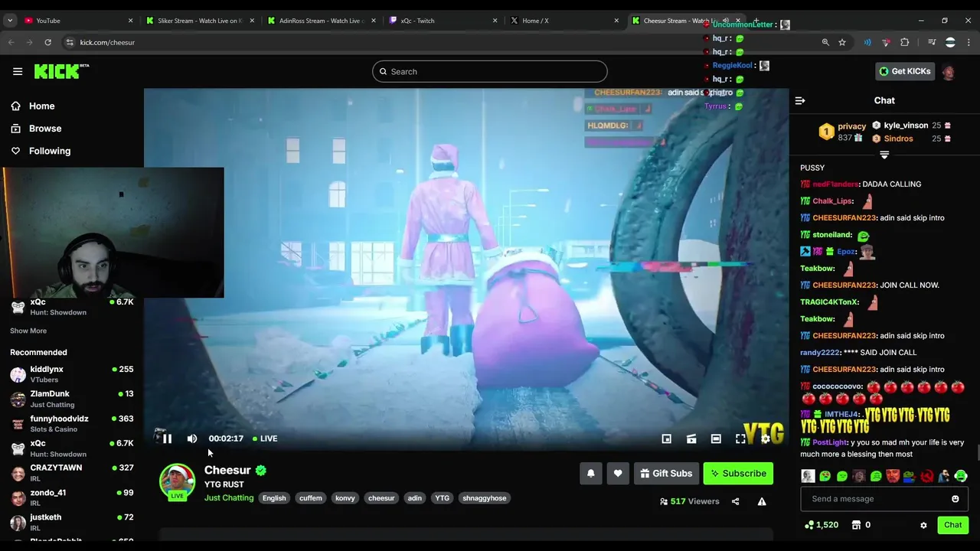The width and height of the screenshot is (980, 551).
Task: Check the 1,520 channel points balance
Action: tap(821, 525)
